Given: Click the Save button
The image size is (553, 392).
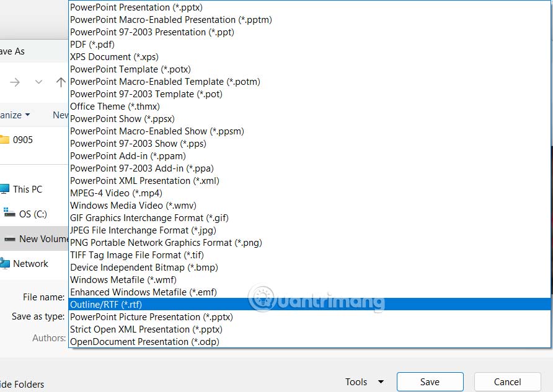Looking at the screenshot, I should (x=430, y=382).
